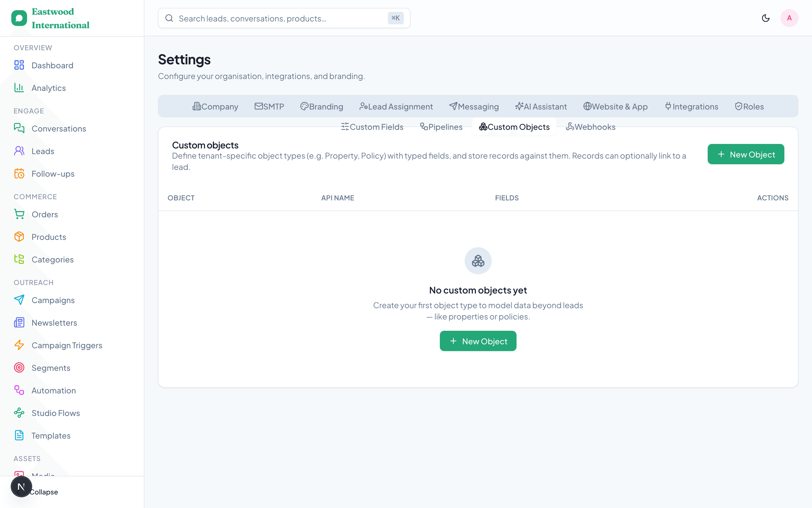The width and height of the screenshot is (812, 508).
Task: Switch to the SMTP tab
Action: click(270, 106)
